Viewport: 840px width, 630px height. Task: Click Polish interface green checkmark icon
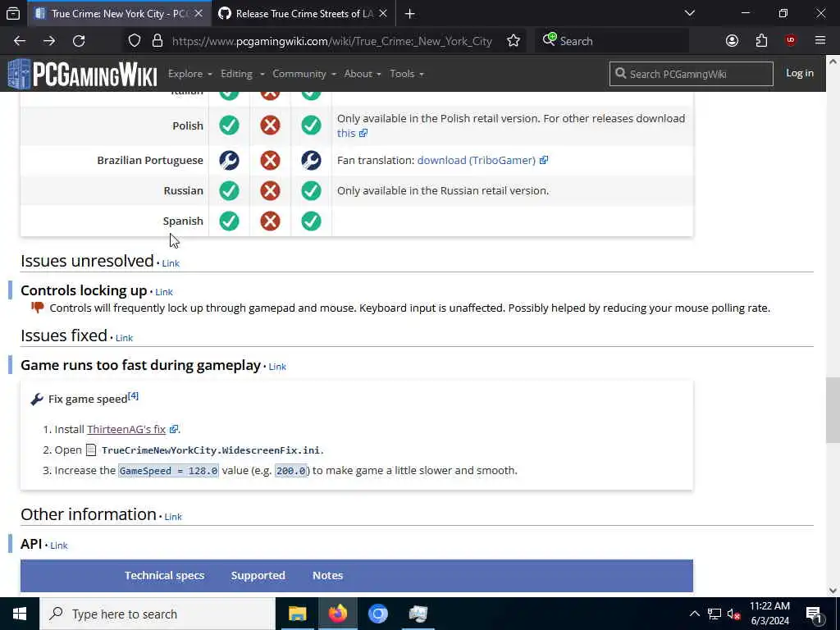230,126
